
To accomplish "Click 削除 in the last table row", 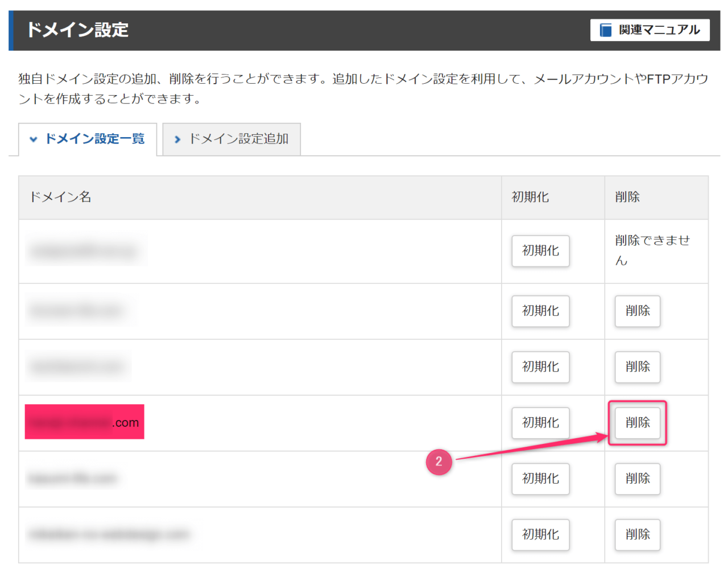I will pyautogui.click(x=637, y=535).
